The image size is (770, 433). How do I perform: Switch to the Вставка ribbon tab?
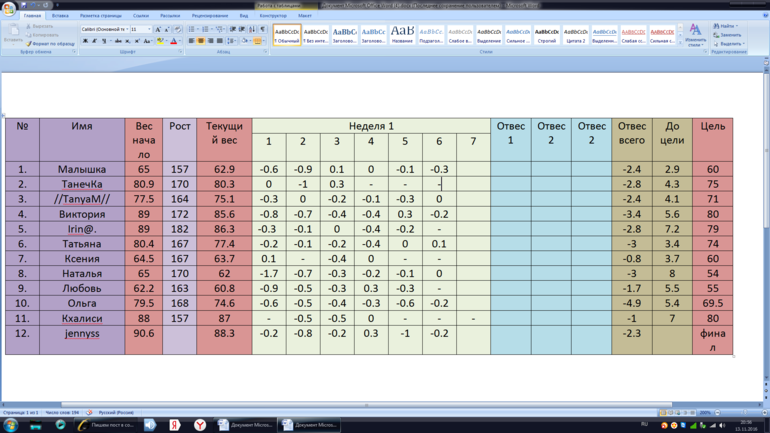[60, 16]
